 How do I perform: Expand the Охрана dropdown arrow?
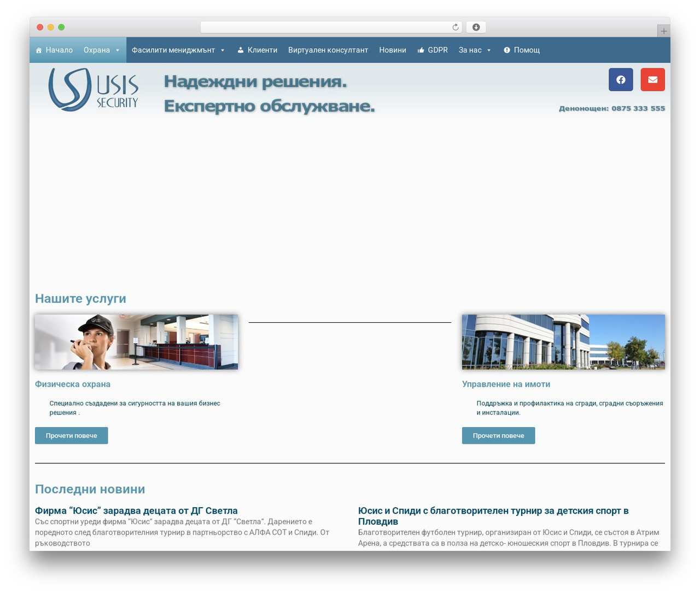pyautogui.click(x=117, y=50)
